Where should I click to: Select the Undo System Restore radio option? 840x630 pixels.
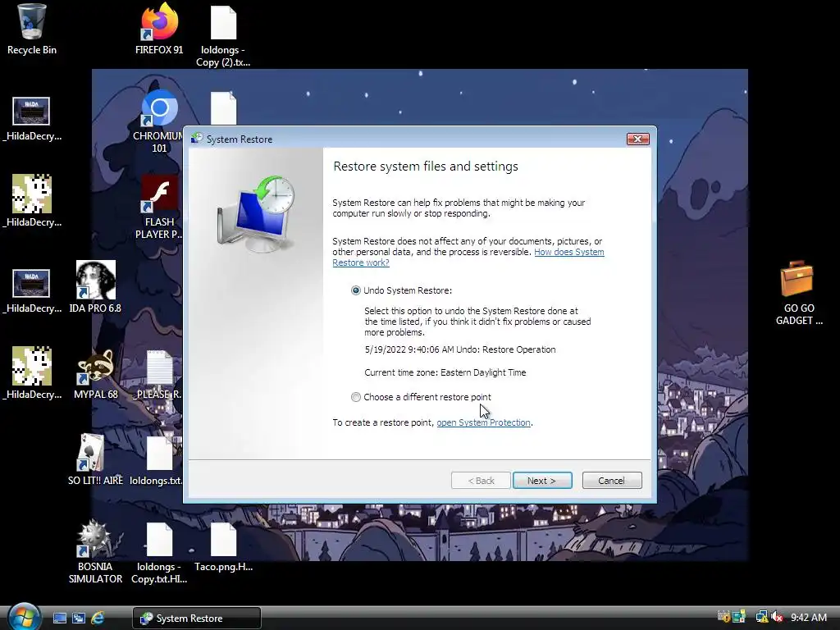[356, 290]
